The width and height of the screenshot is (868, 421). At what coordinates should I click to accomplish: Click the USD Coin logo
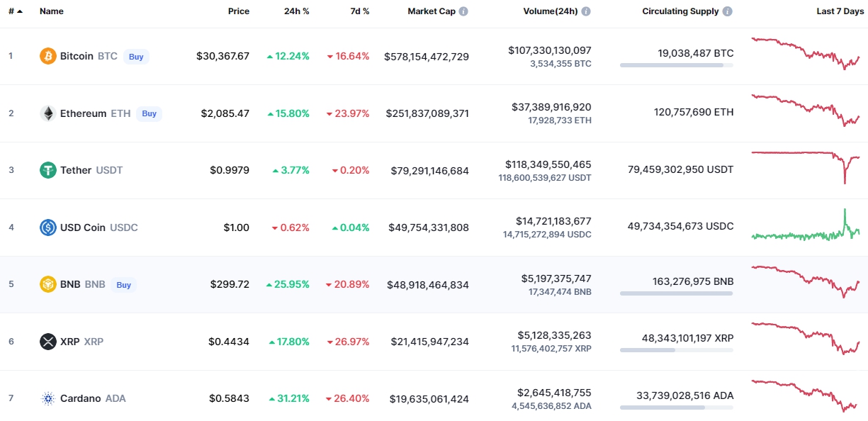[48, 228]
